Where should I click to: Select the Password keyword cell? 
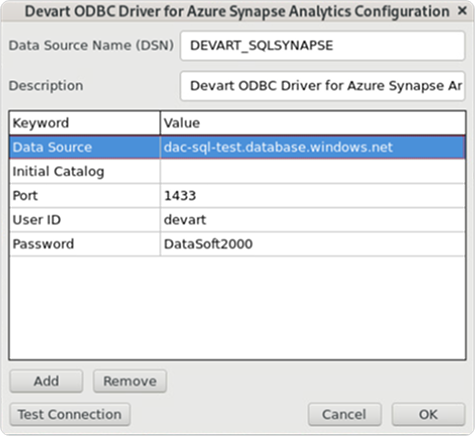click(85, 244)
